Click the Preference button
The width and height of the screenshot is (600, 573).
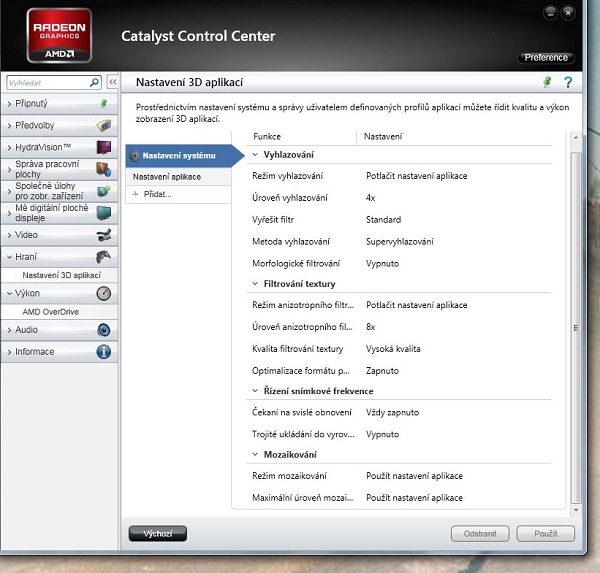[546, 57]
